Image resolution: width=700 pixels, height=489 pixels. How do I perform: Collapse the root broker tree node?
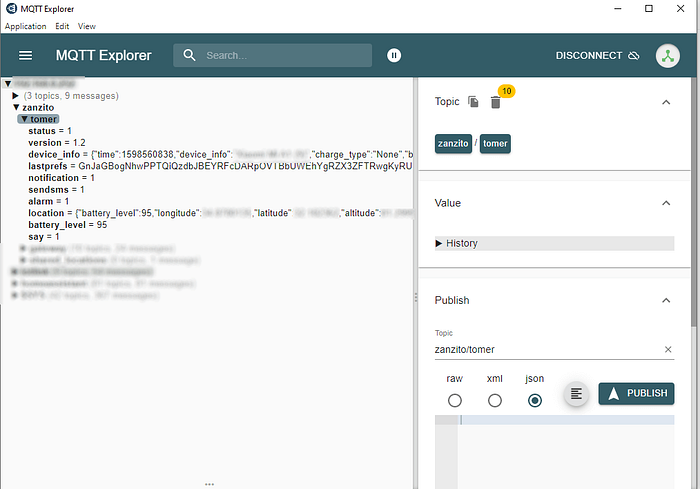coord(8,84)
